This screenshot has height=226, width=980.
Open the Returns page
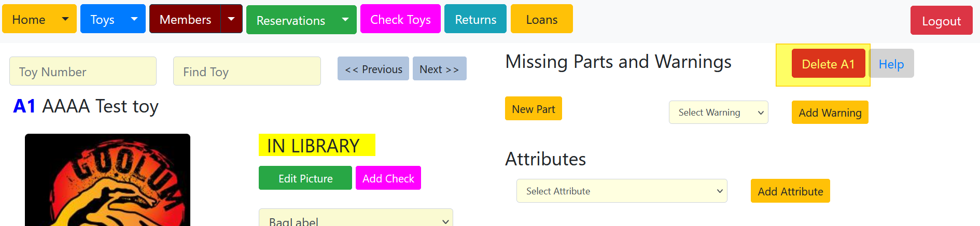click(475, 19)
